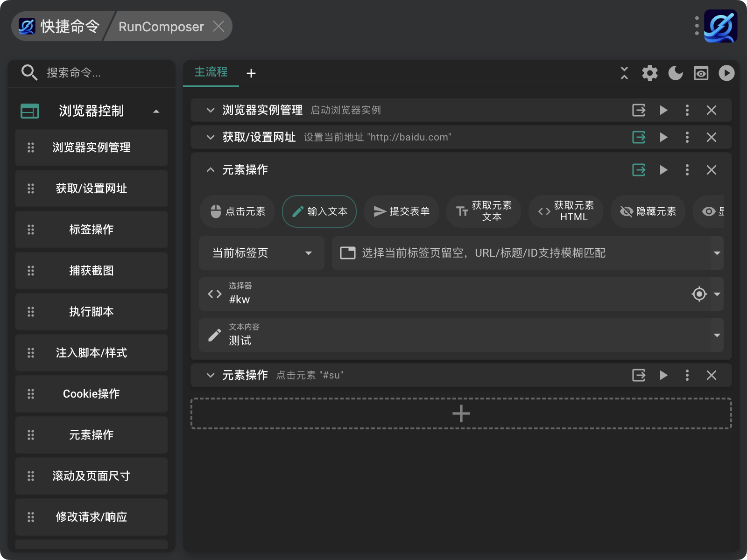Screen dimensions: 747x560
Task: Select the 点击元素 action
Action: click(x=237, y=211)
